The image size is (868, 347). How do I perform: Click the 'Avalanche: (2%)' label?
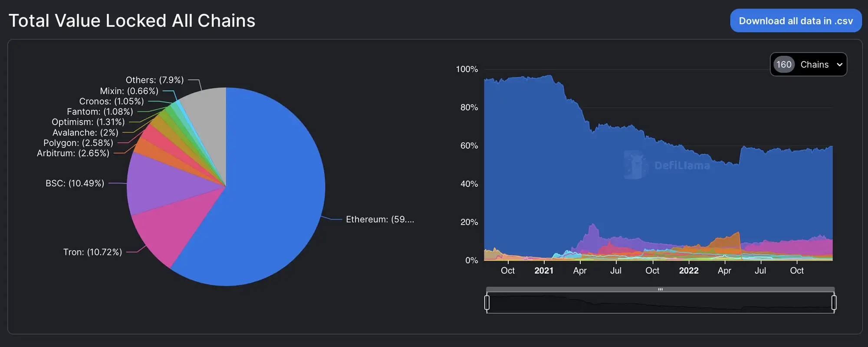point(85,132)
